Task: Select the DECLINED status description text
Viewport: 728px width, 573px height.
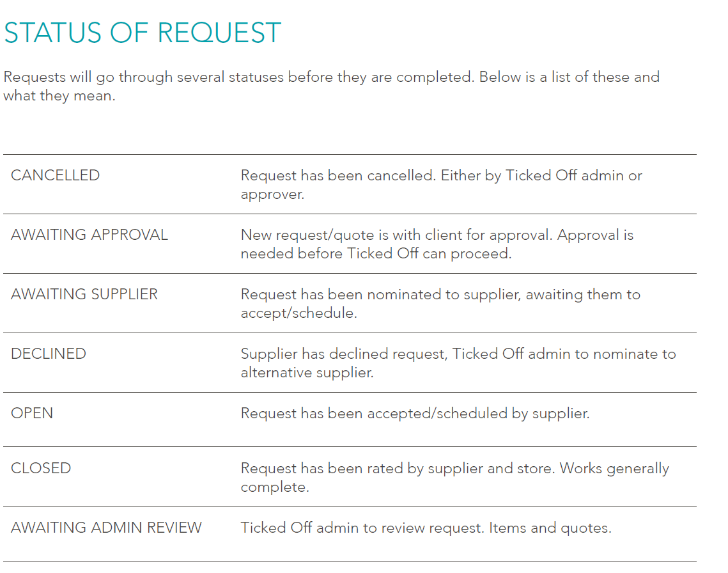Action: click(x=458, y=363)
